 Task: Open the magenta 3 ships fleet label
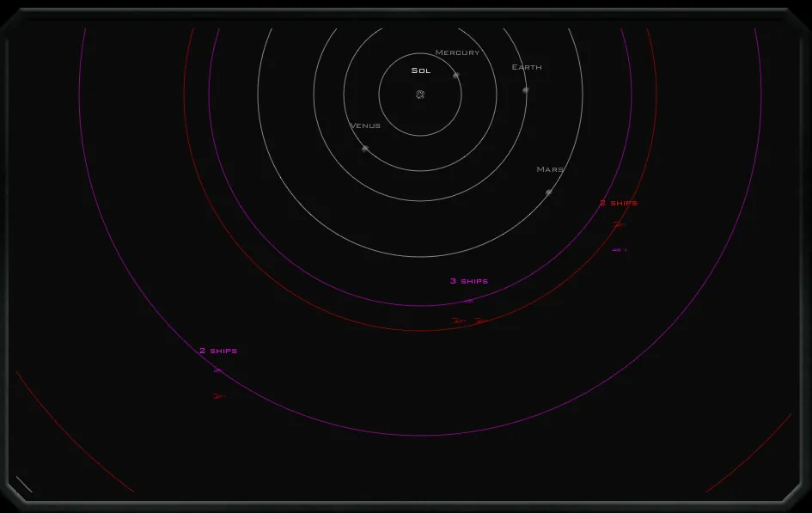(469, 281)
